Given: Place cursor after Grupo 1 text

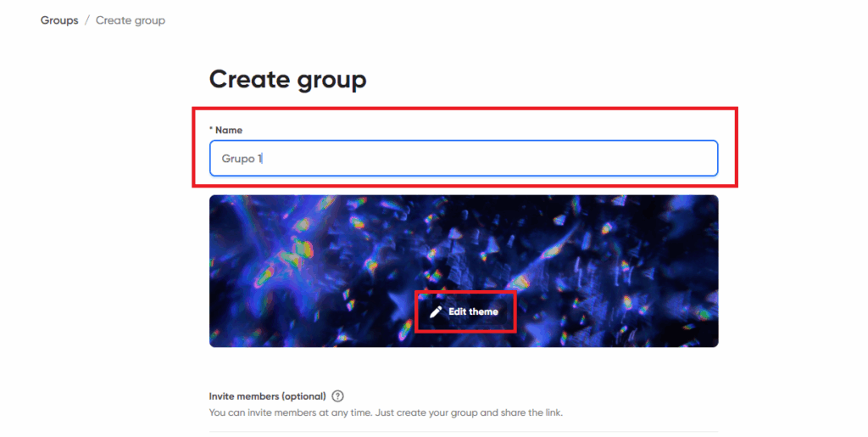Looking at the screenshot, I should click(x=264, y=159).
